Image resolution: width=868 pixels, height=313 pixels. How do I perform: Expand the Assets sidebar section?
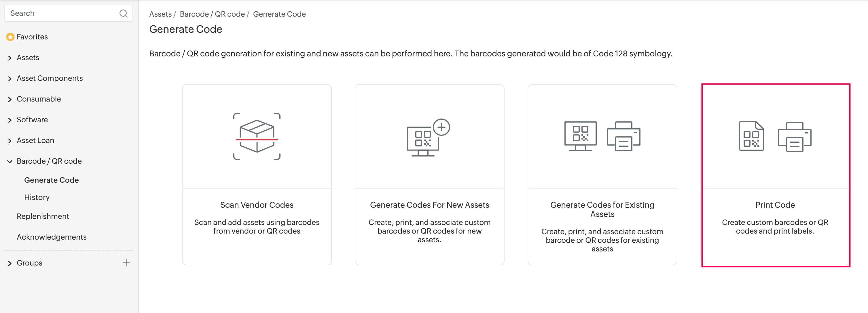pos(10,58)
